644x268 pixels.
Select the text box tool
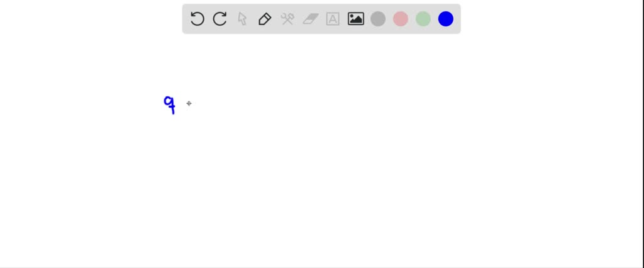coord(333,19)
